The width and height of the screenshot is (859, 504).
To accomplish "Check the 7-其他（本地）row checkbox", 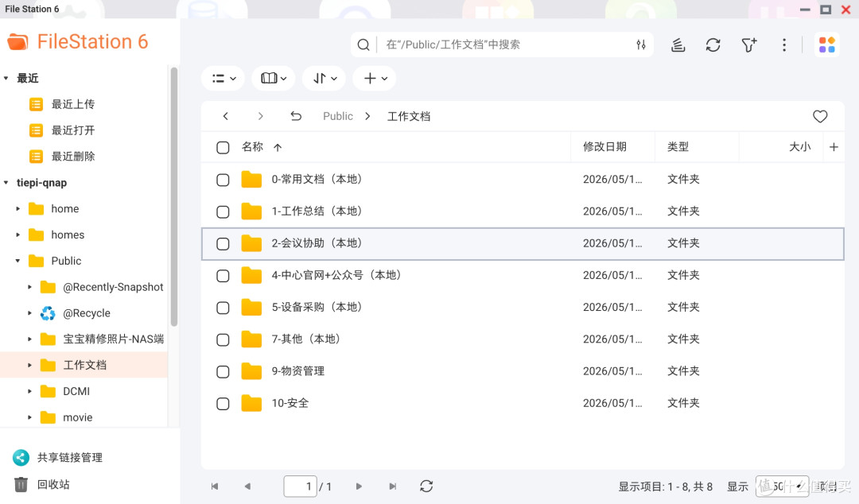I will [223, 339].
